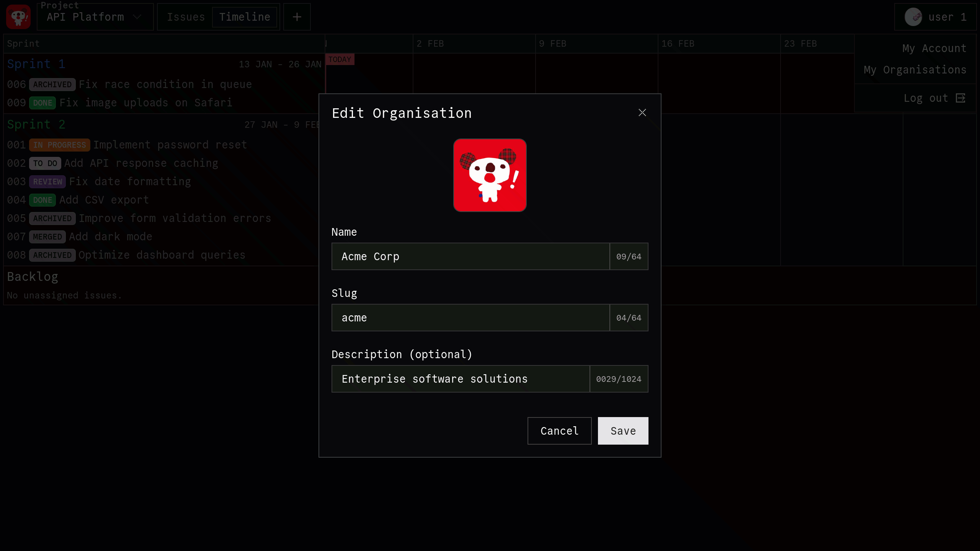Expand the API Platform project dropdown
This screenshot has height=551, width=980.
[x=95, y=17]
